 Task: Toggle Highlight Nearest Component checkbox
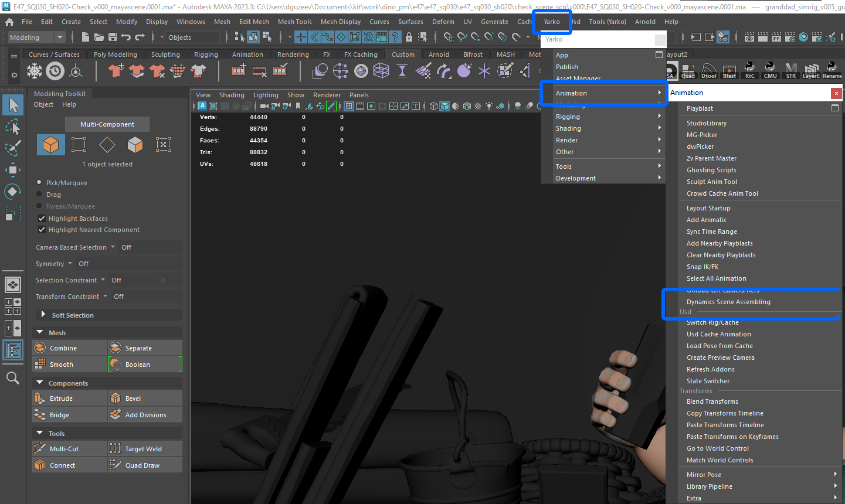pos(42,230)
